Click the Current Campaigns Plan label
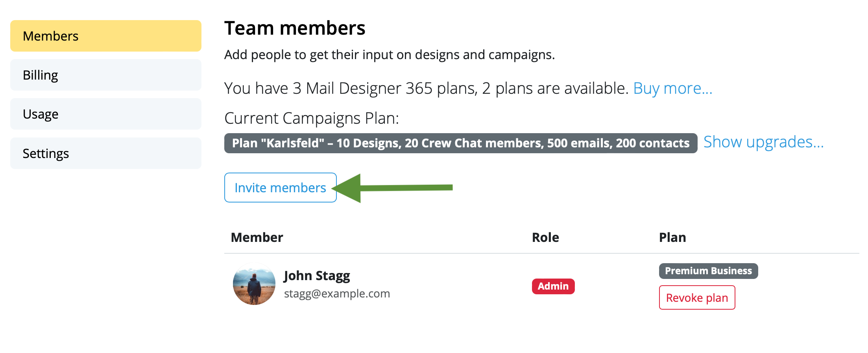Image resolution: width=868 pixels, height=353 pixels. tap(312, 118)
